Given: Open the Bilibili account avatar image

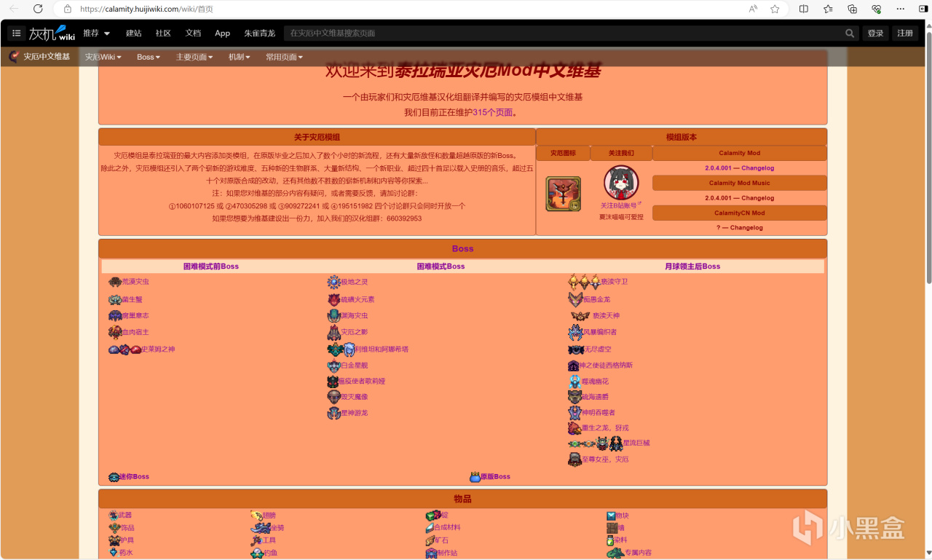Looking at the screenshot, I should 621,183.
